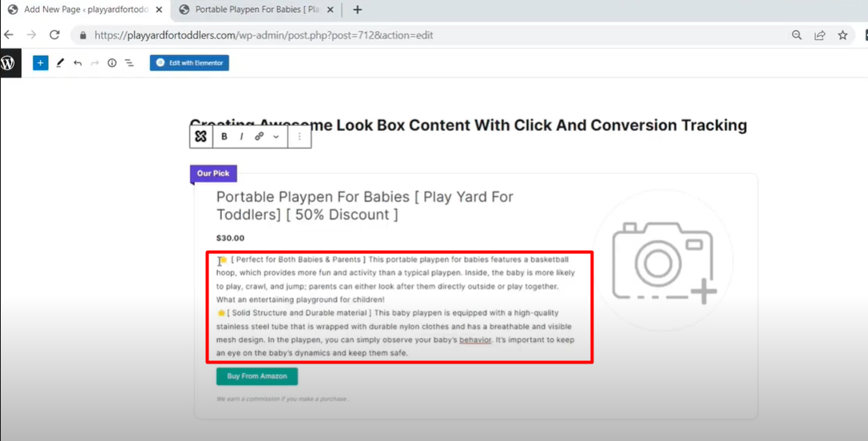Open a new browser tab
Screen dimensions: 868x441
tap(358, 10)
